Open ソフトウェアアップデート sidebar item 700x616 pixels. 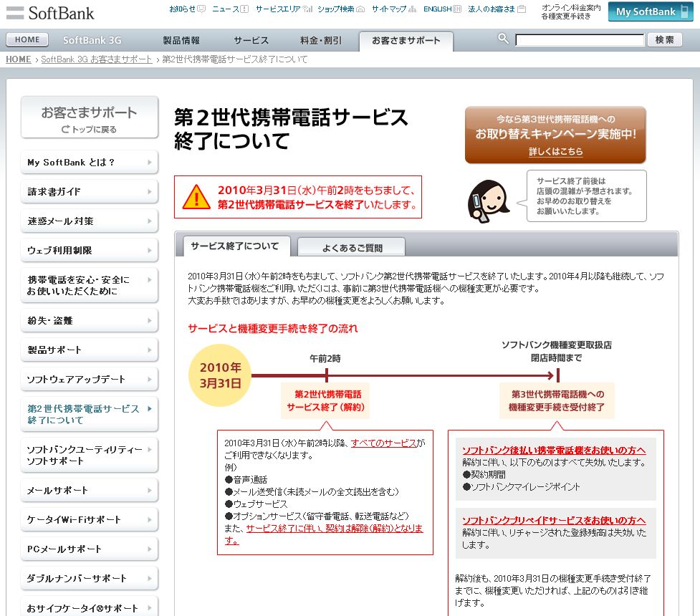pyautogui.click(x=90, y=380)
